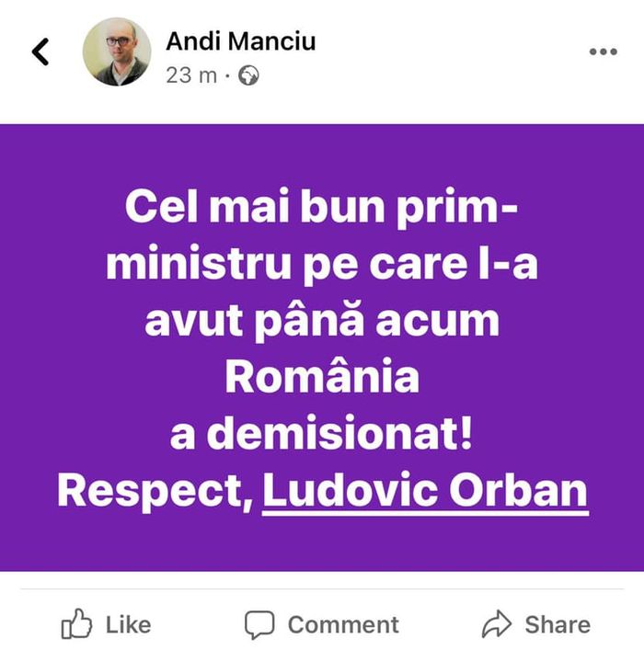
Task: Open the three-dot post options menu
Action: coord(604,51)
